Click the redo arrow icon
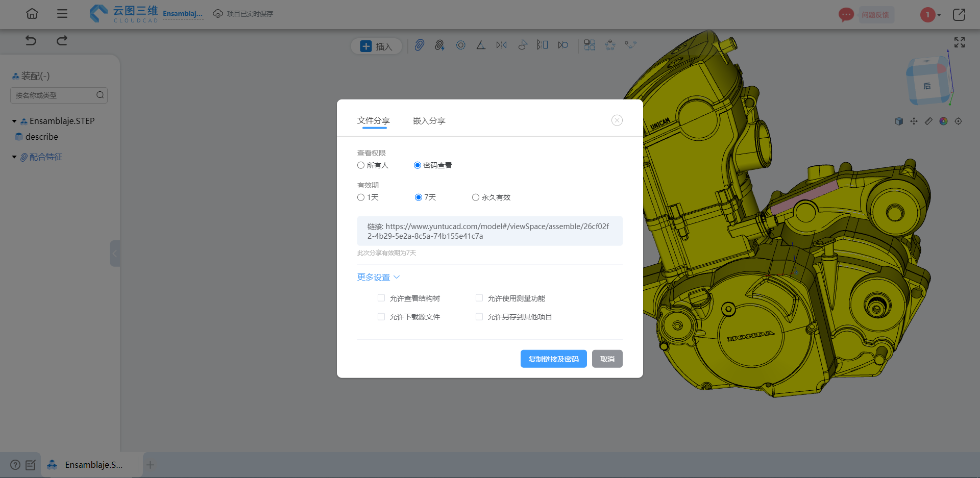This screenshot has height=478, width=980. point(62,41)
